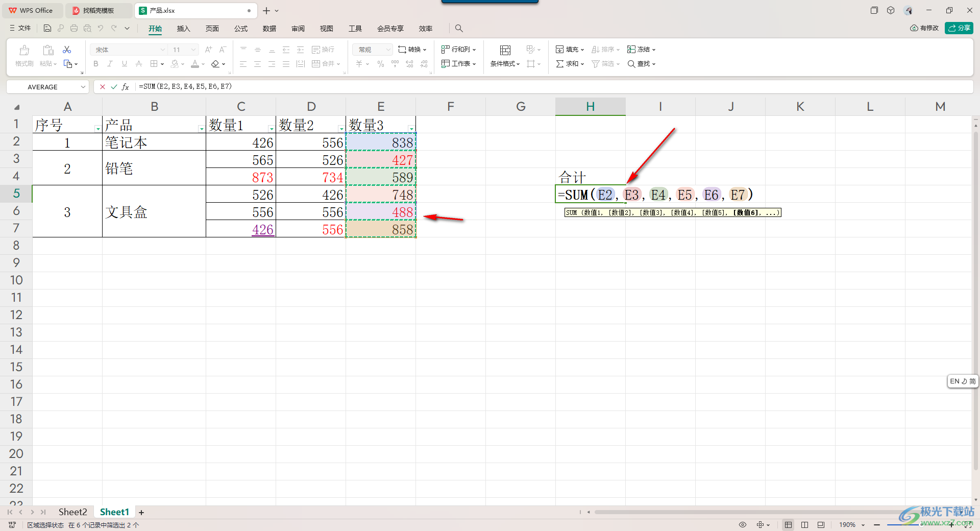Toggle Wrap text (换行)
Viewport: 980px width, 531px height.
click(323, 50)
